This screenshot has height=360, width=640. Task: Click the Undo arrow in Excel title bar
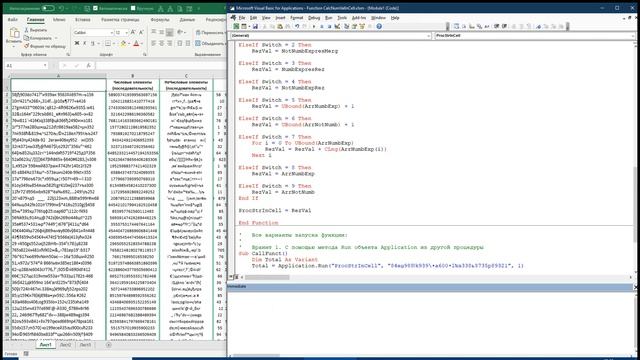pyautogui.click(x=61, y=8)
